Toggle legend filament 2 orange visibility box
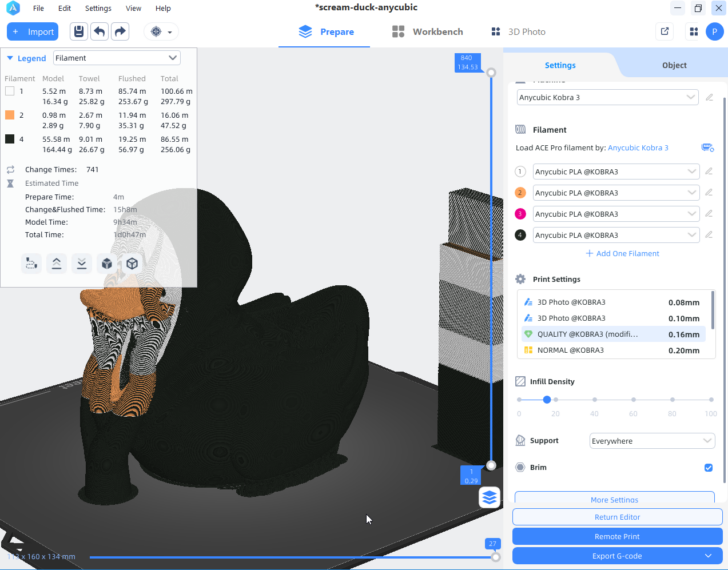This screenshot has width=728, height=570. 10,115
